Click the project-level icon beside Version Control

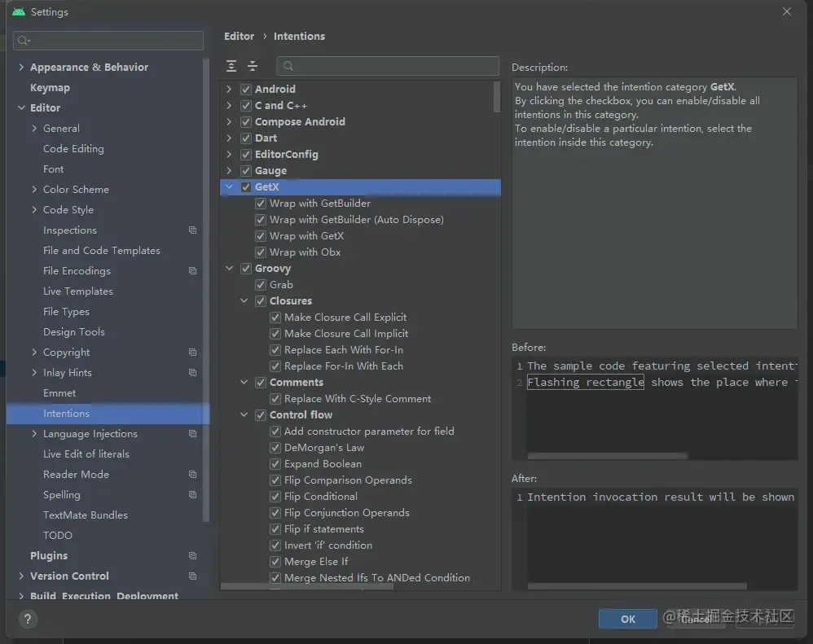tap(193, 576)
